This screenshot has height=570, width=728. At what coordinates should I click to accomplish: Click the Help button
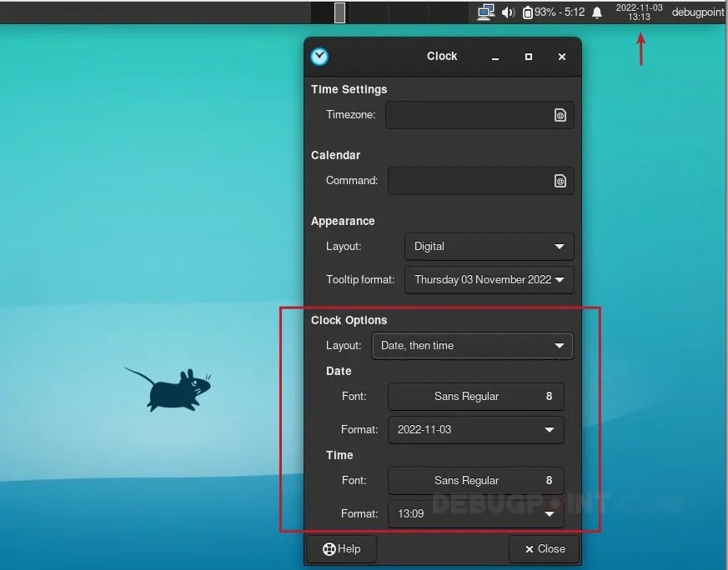click(x=341, y=549)
